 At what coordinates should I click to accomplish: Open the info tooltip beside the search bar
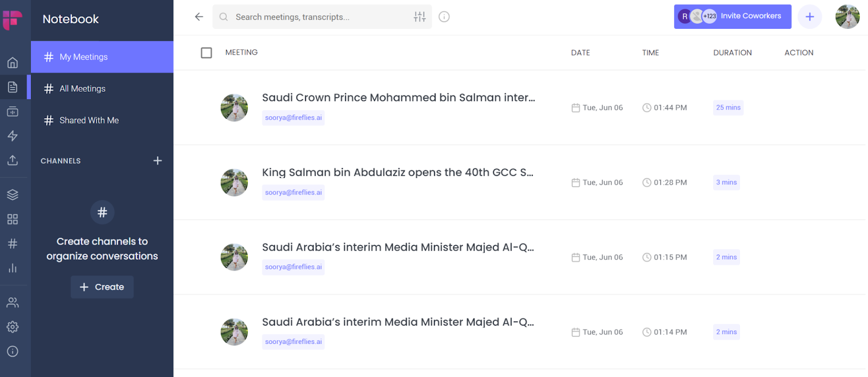[x=444, y=16]
